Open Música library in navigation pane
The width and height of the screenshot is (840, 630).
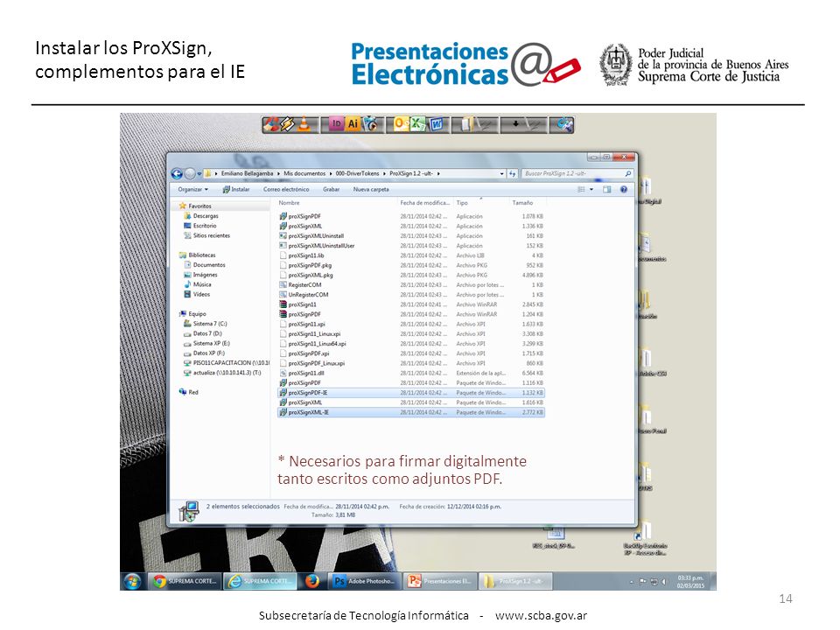tap(202, 284)
